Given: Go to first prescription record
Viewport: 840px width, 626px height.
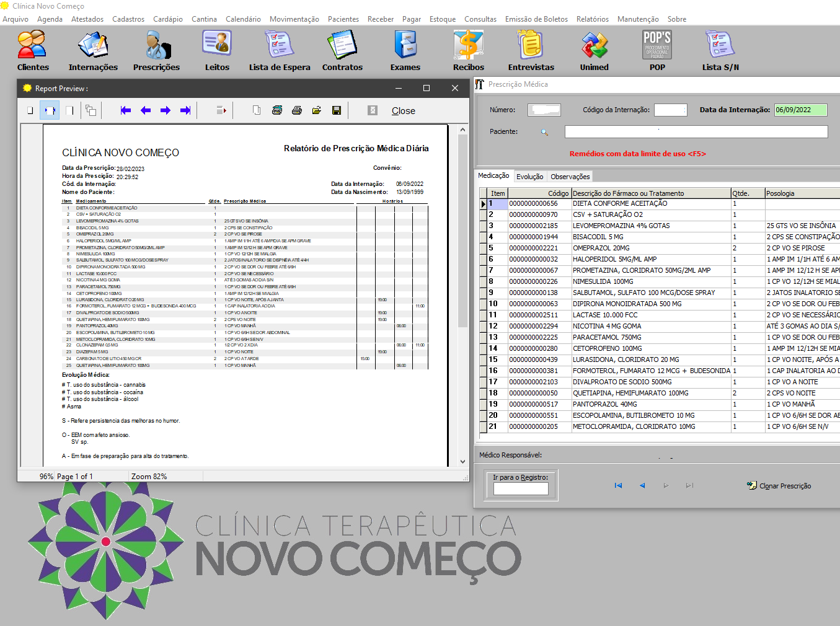Looking at the screenshot, I should pyautogui.click(x=618, y=486).
